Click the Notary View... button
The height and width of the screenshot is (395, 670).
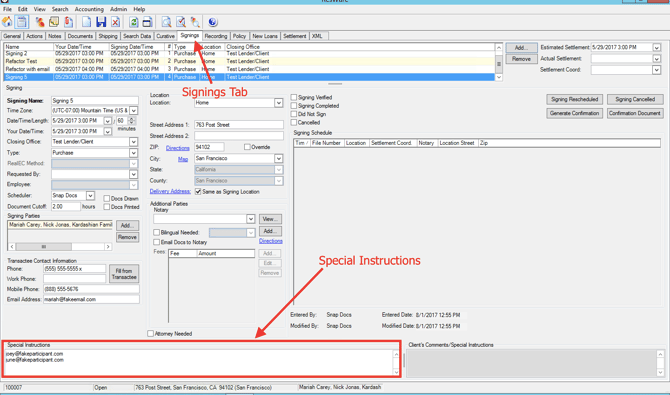[x=270, y=219]
